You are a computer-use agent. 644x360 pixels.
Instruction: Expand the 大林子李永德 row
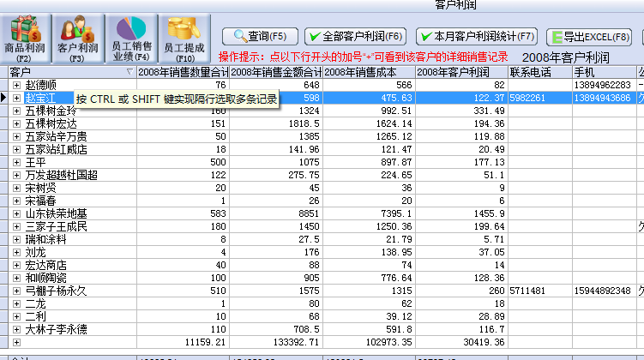(16, 329)
